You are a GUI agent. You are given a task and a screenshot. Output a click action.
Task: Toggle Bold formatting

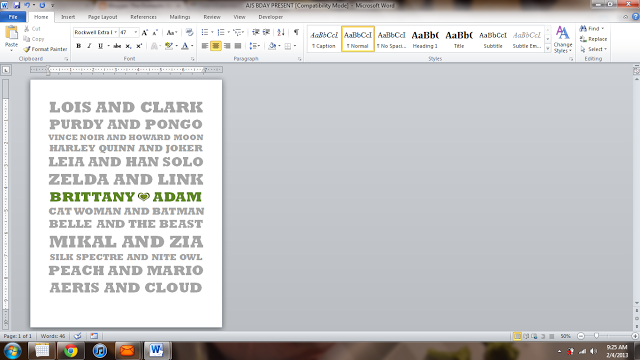click(x=78, y=46)
